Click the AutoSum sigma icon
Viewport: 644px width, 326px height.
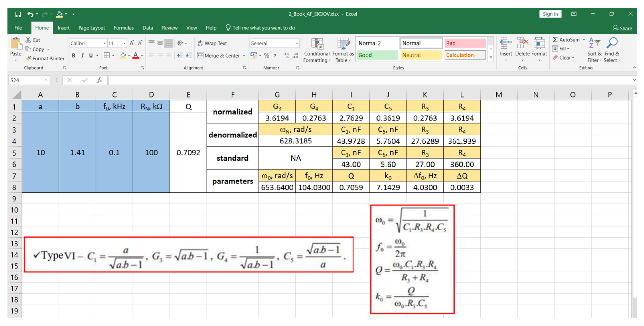555,40
